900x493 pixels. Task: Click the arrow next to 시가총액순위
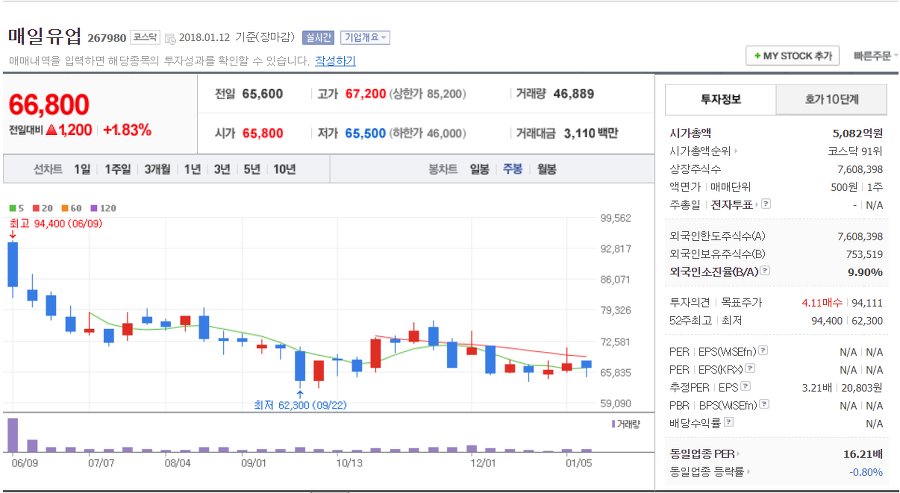[x=736, y=152]
